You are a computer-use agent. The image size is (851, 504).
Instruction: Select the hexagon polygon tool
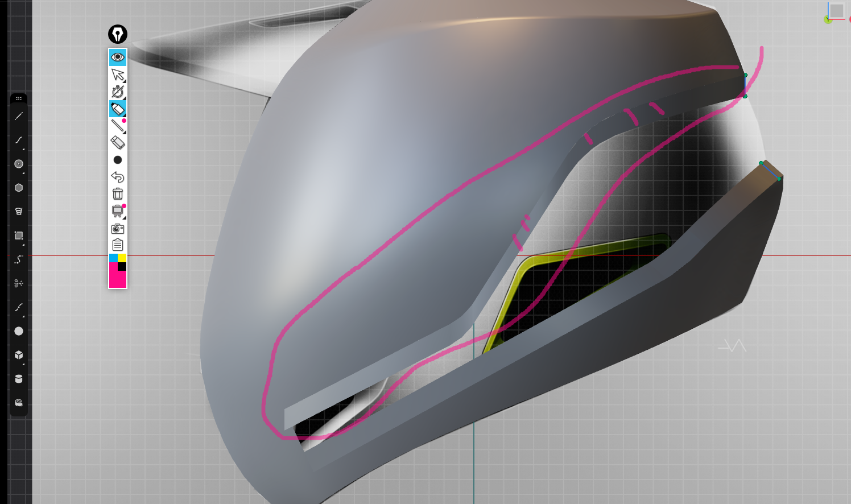click(x=18, y=188)
